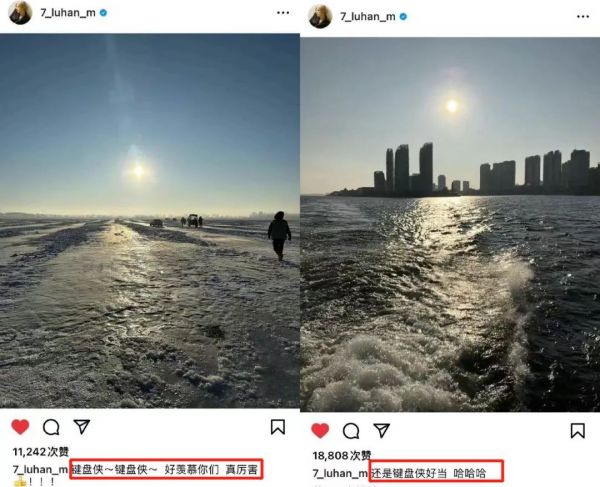Viewport: 600px width, 487px height.
Task: Open three-dot options menu on left post
Action: 283,13
